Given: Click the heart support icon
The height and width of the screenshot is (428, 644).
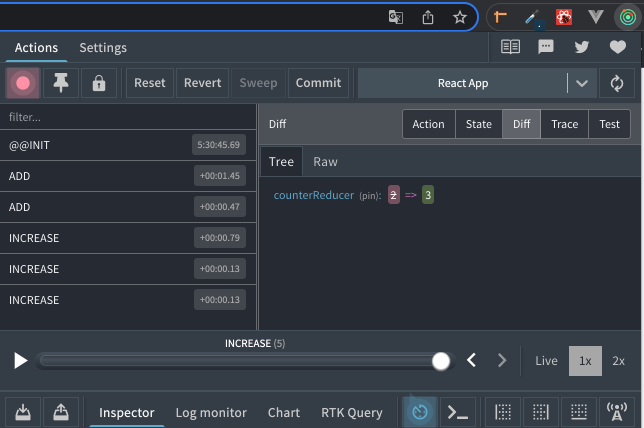Looking at the screenshot, I should pos(618,47).
